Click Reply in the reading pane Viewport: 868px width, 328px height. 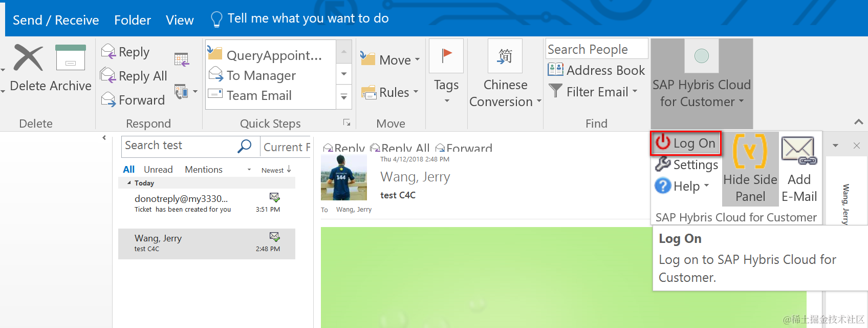(344, 148)
